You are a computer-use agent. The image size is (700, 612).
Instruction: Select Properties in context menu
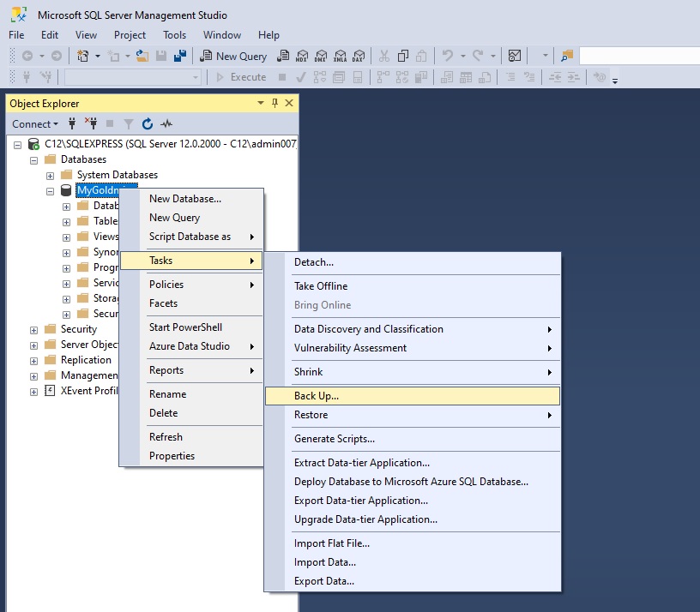click(x=191, y=456)
